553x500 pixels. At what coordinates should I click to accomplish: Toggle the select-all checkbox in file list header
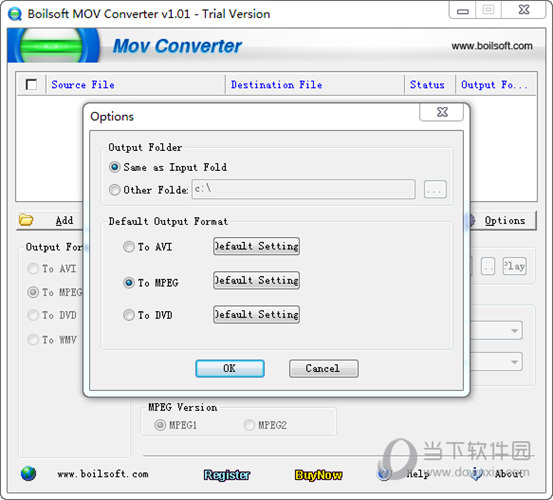pyautogui.click(x=31, y=85)
